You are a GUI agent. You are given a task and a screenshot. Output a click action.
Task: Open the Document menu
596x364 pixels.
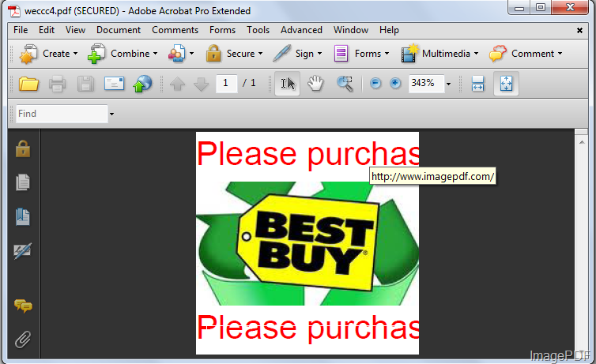pos(119,30)
